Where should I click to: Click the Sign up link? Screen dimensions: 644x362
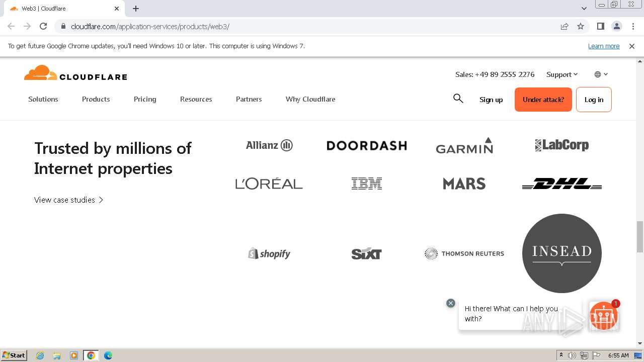pos(491,100)
